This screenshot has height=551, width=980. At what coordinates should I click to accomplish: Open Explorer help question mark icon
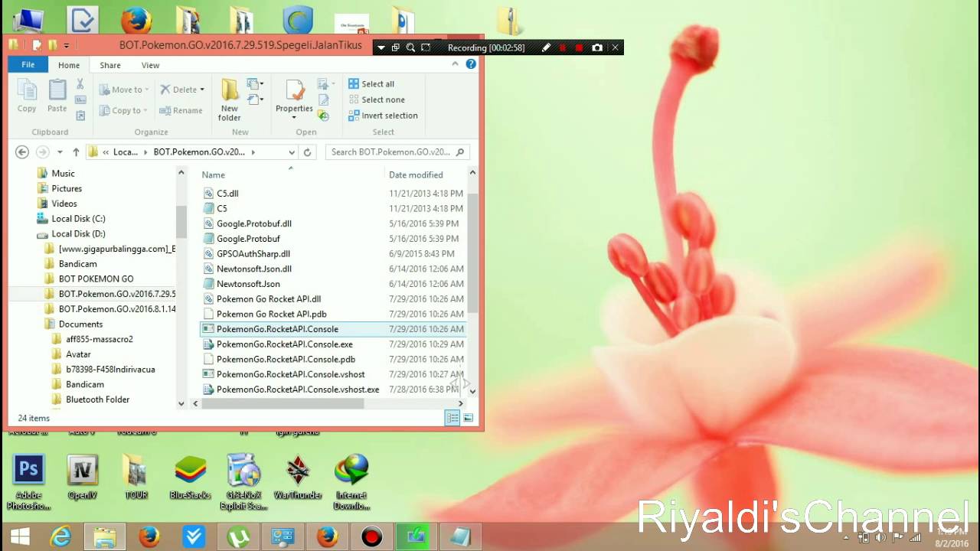tap(471, 64)
